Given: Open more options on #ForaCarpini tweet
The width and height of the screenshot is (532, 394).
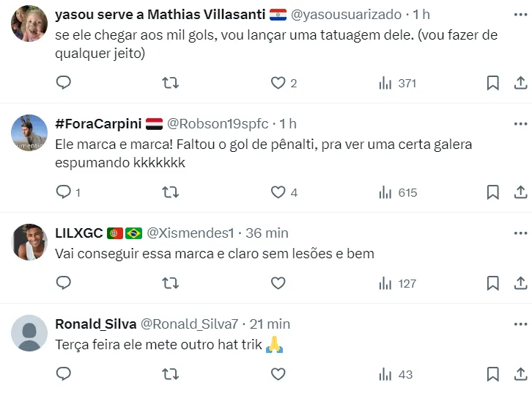Looking at the screenshot, I should click(521, 123).
